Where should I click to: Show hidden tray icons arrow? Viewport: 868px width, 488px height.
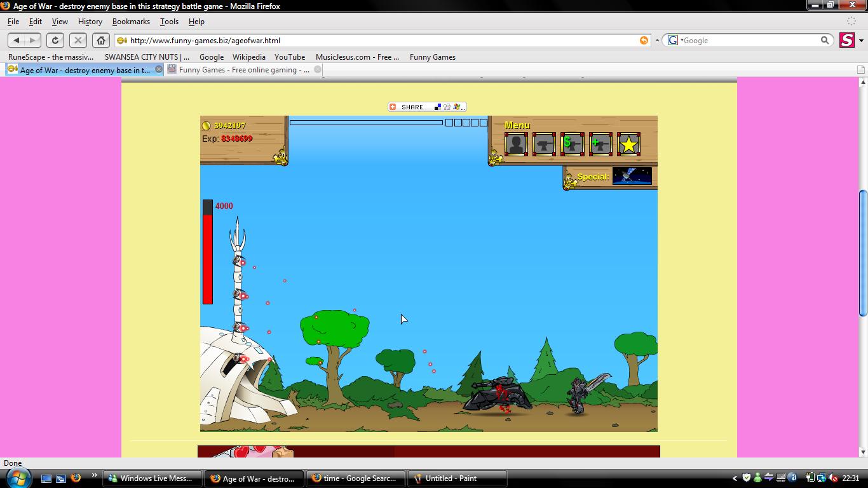[735, 478]
